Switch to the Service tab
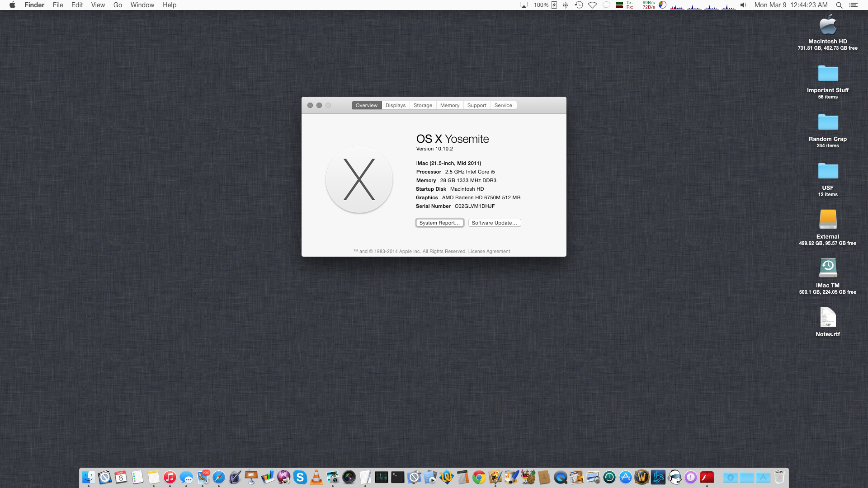 pyautogui.click(x=503, y=105)
